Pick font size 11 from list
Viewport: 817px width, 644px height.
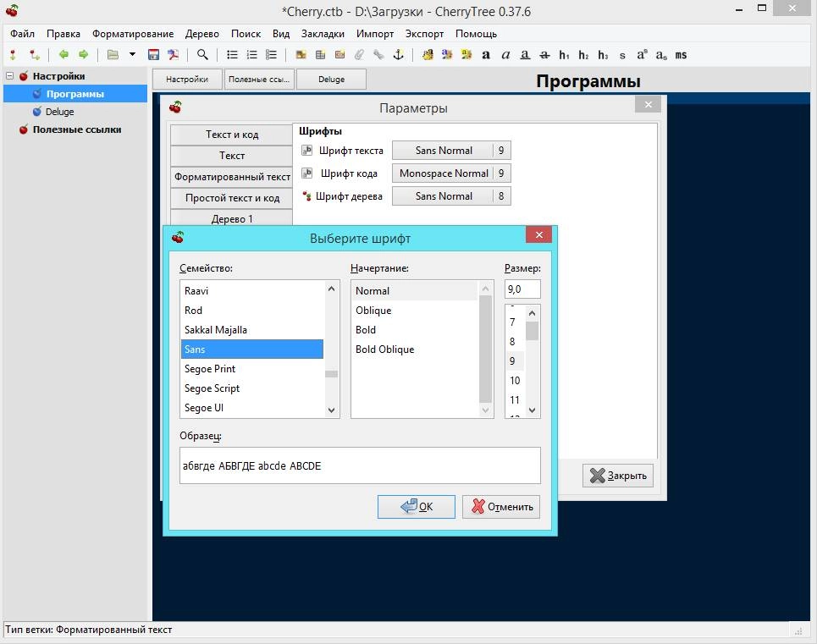click(x=516, y=399)
